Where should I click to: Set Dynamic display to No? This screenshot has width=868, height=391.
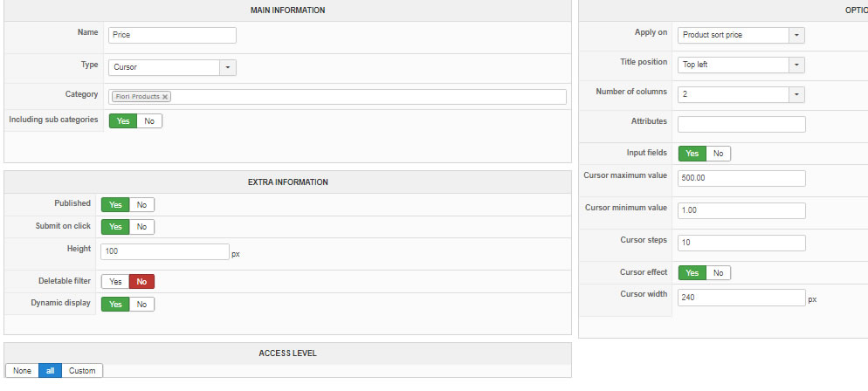[141, 305]
